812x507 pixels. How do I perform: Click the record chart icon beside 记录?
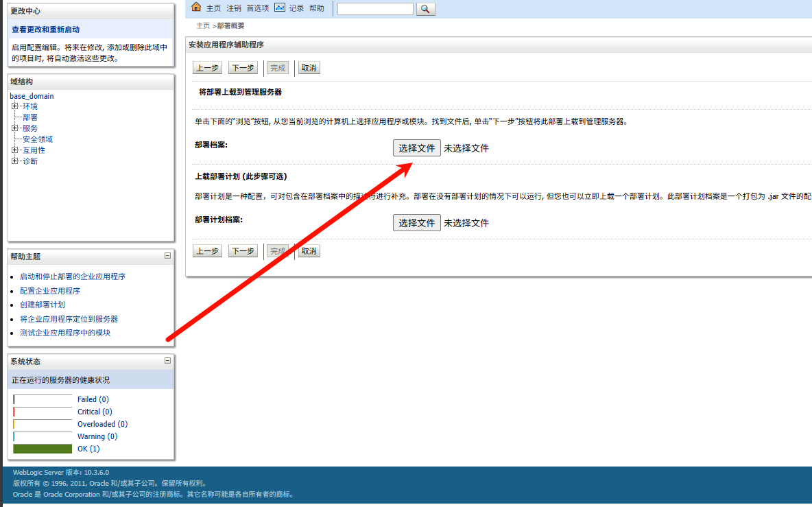[279, 8]
